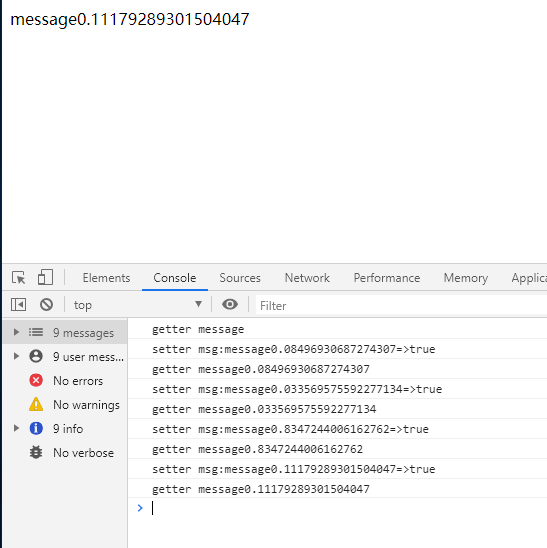Expand the 9 info group arrow
The image size is (547, 548).
(x=16, y=428)
